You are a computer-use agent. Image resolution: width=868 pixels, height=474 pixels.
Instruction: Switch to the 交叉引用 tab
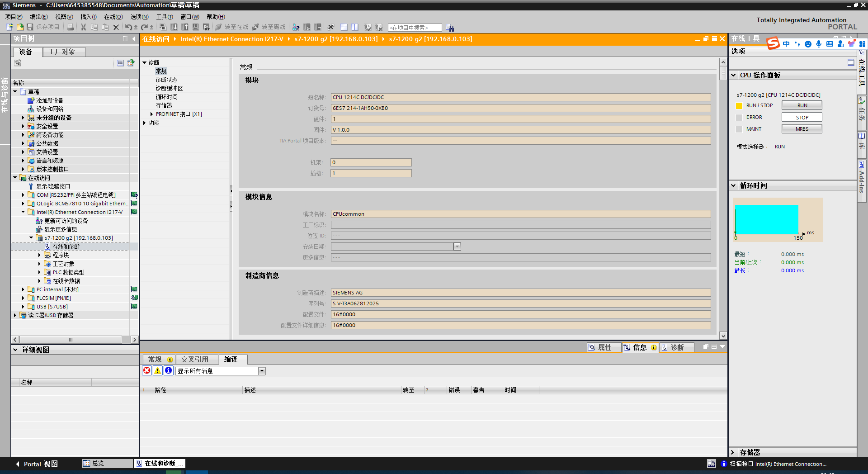pos(196,359)
